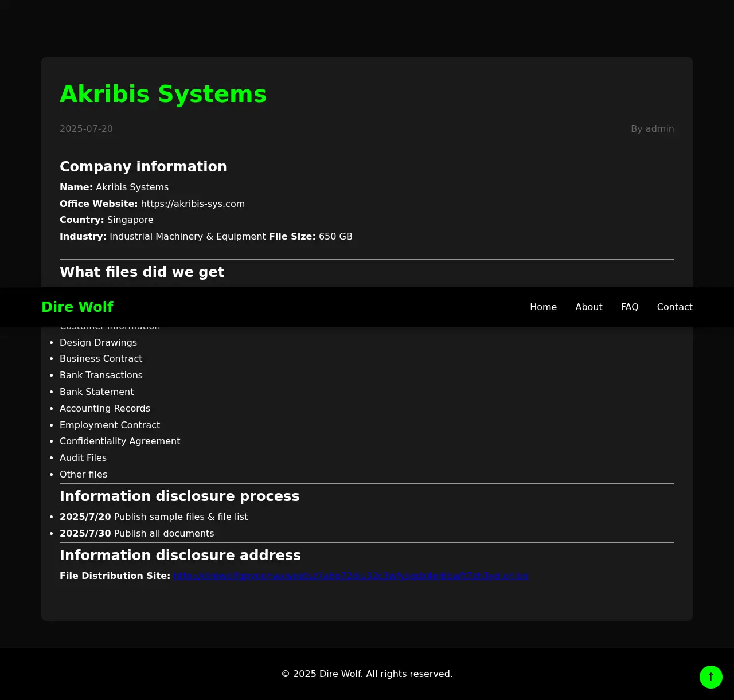734x700 pixels.
Task: Open the Home navigation item
Action: (x=543, y=307)
